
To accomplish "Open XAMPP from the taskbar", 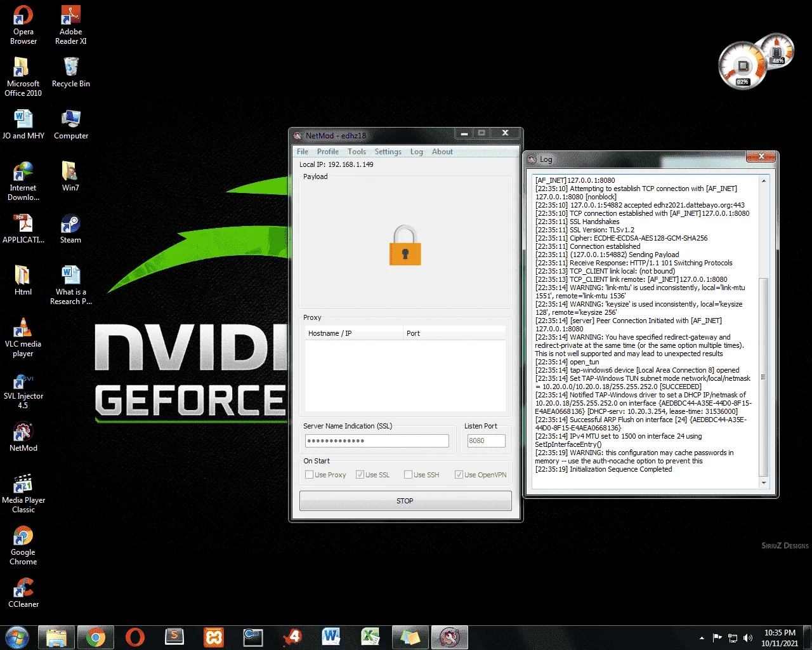I will point(214,637).
